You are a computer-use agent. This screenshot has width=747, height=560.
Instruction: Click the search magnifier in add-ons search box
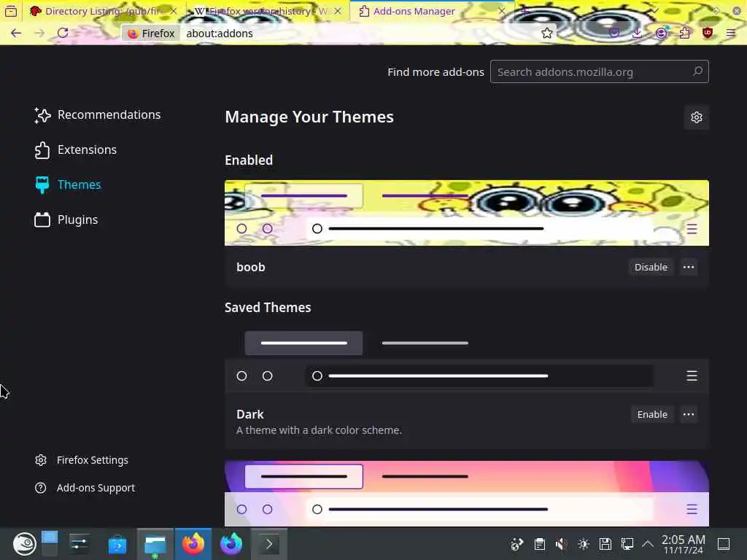click(x=698, y=71)
